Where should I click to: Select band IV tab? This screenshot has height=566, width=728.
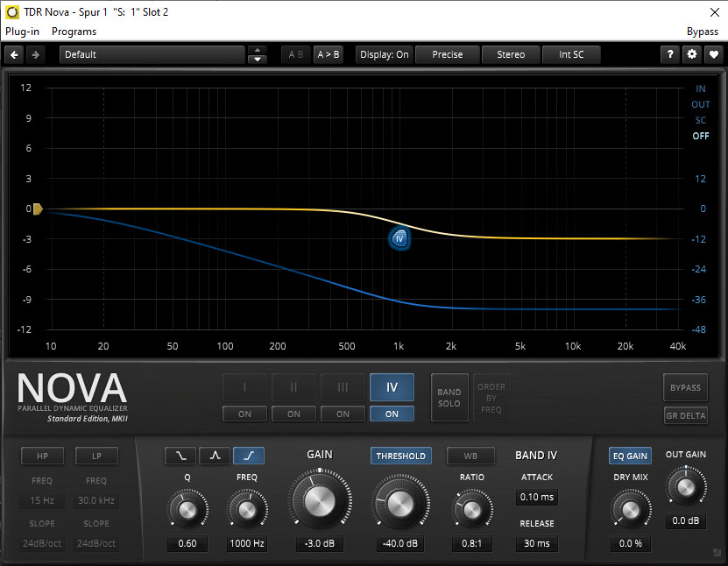coord(392,387)
